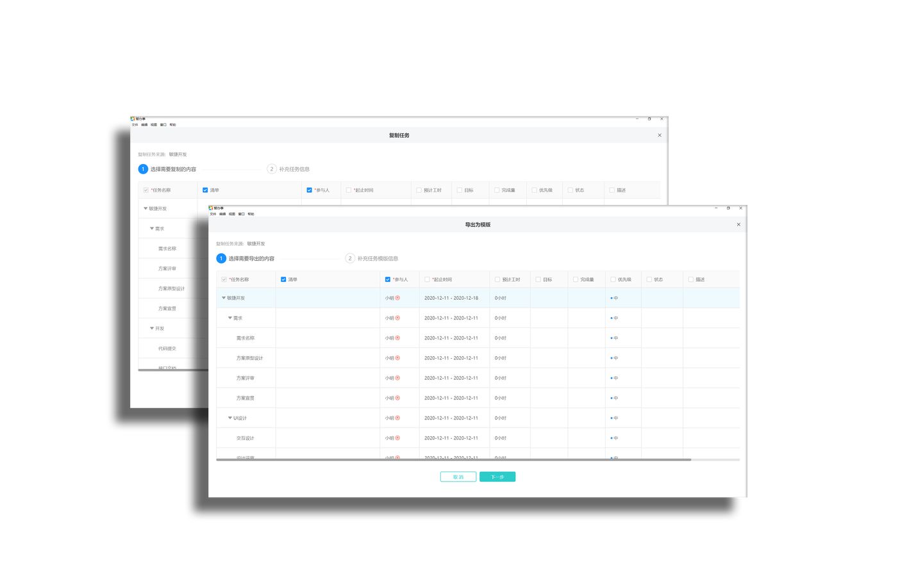Open 文件 menu in 导出为模版 window

(213, 214)
